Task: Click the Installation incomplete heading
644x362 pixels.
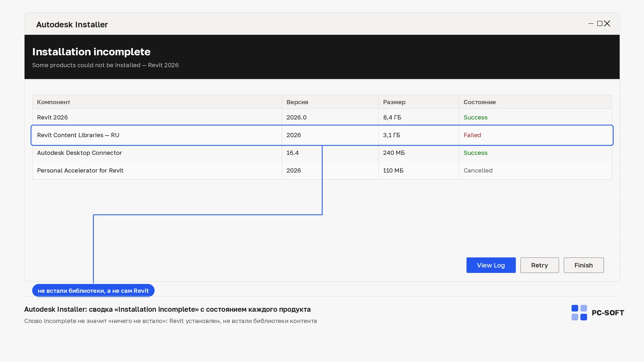Action: (91, 52)
